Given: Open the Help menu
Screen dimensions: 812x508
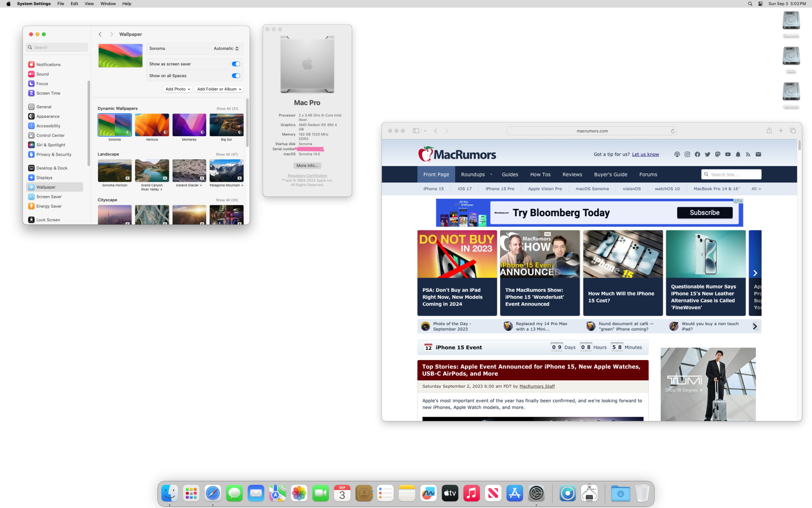Looking at the screenshot, I should (127, 4).
